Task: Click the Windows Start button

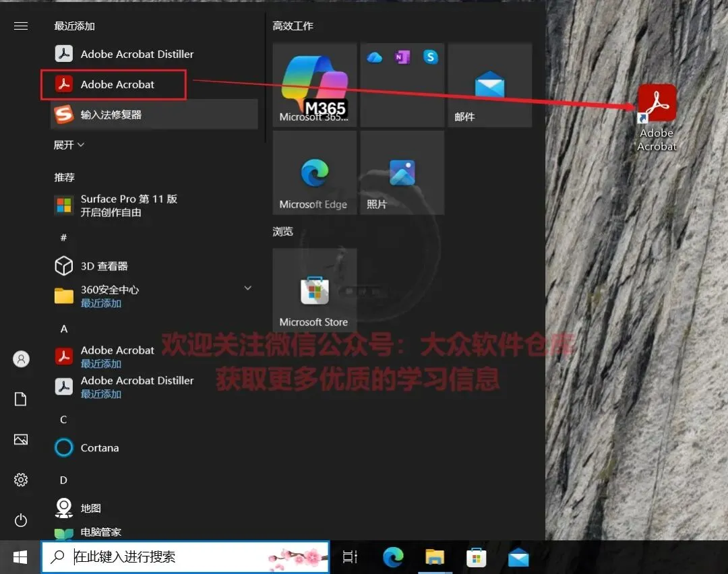Action: (20, 557)
